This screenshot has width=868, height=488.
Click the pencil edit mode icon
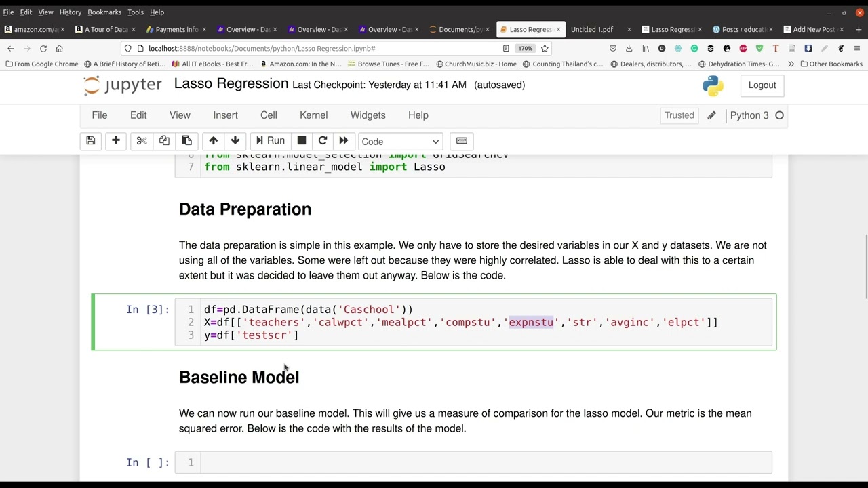point(711,115)
